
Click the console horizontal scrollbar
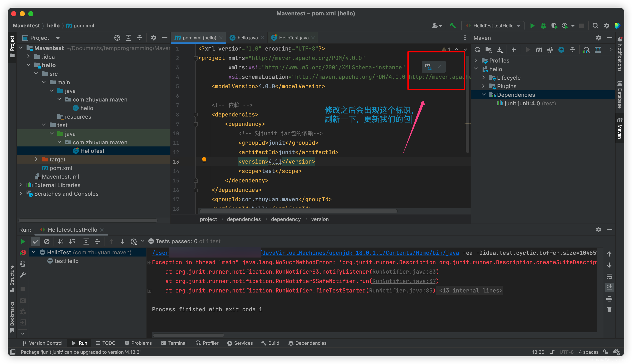tap(188, 335)
